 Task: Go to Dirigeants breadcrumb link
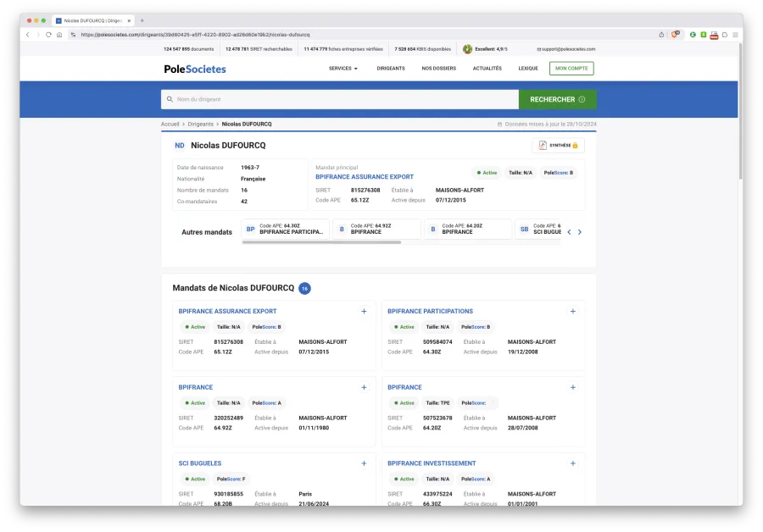pos(200,124)
